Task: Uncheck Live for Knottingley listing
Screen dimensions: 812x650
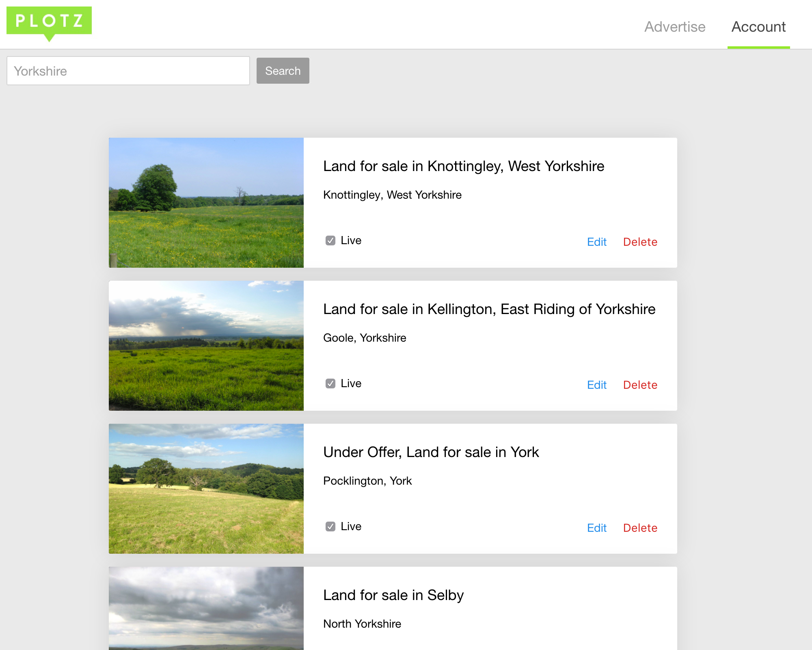Action: coord(330,240)
